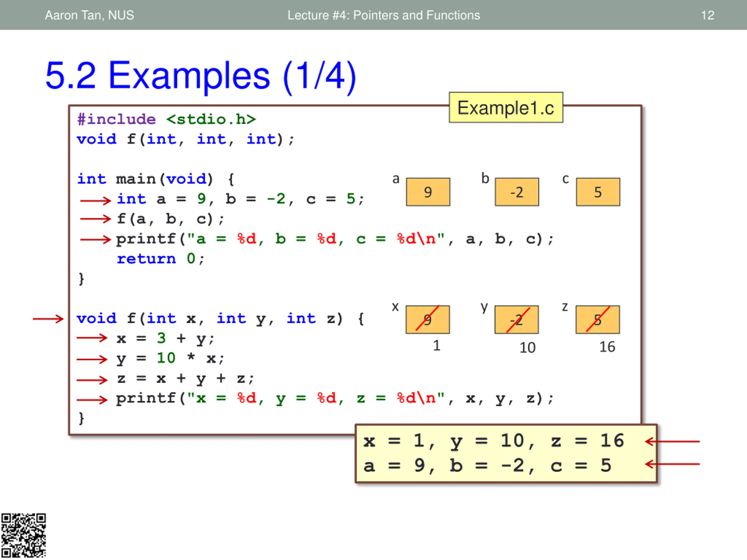Click the statement "x = 3 + y;"
This screenshot has height=560, width=747.
[165, 339]
